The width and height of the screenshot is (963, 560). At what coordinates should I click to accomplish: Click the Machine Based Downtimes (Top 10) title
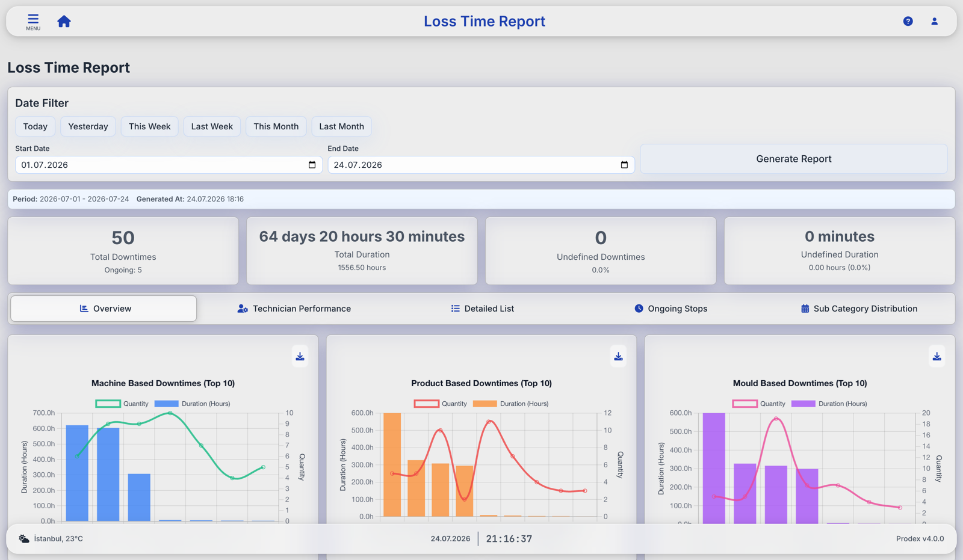click(163, 383)
